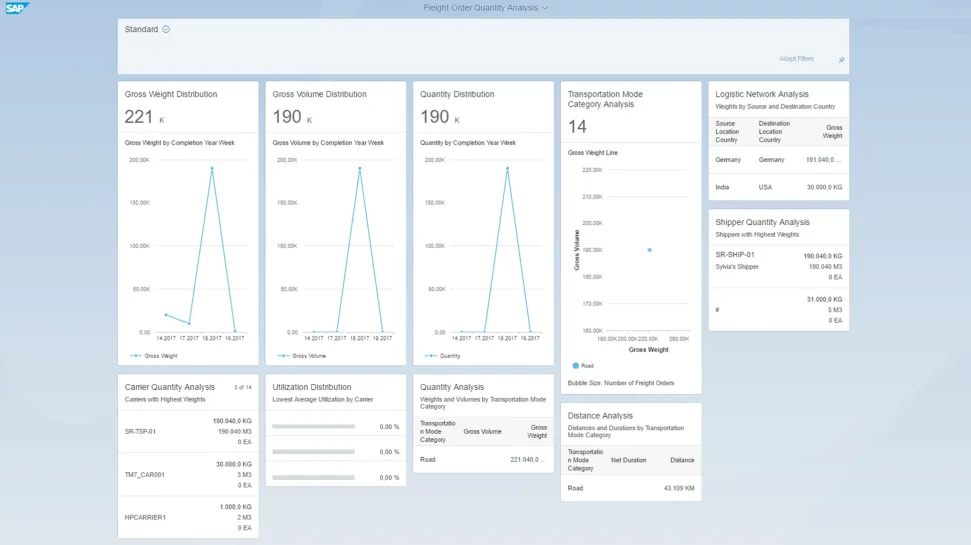The width and height of the screenshot is (971, 545).
Task: Open the Gross Weight Distribution card header
Action: tap(171, 95)
